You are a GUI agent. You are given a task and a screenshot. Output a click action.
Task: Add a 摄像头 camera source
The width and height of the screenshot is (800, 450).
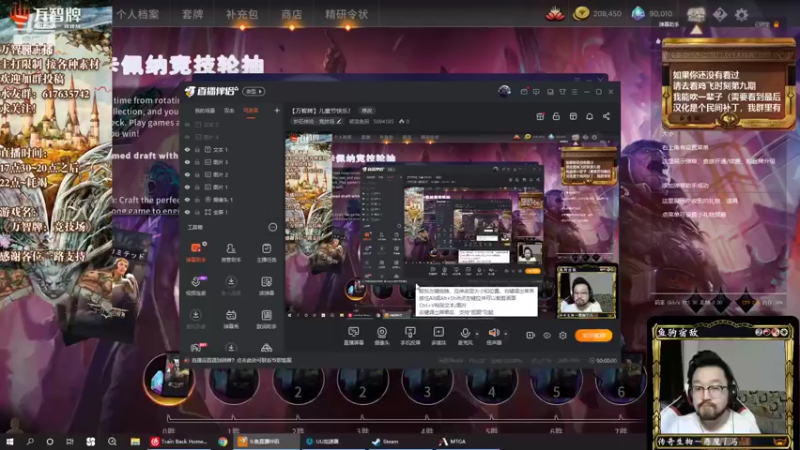[382, 336]
